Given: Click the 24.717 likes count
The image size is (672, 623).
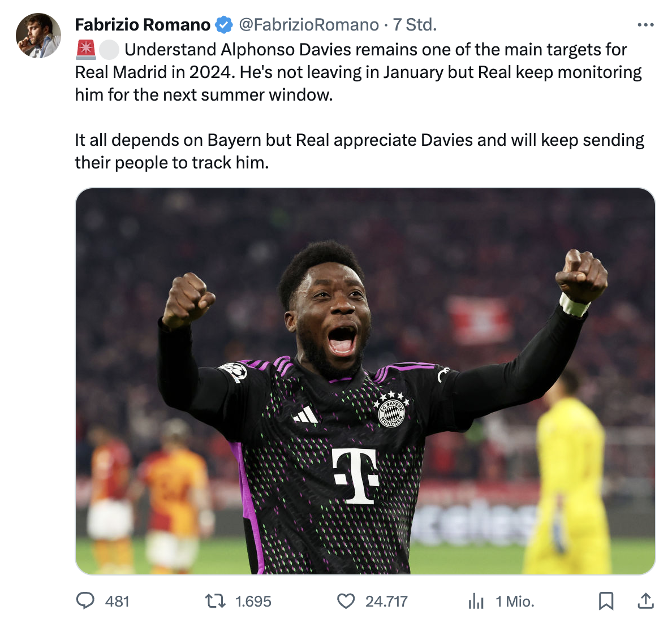Looking at the screenshot, I should (x=386, y=601).
